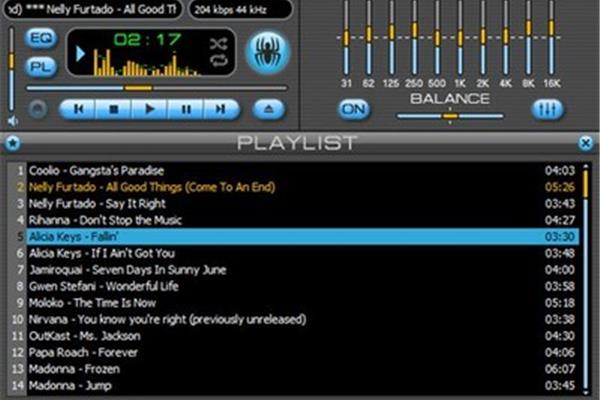
Task: Seek using the track progress bar
Action: (x=157, y=88)
